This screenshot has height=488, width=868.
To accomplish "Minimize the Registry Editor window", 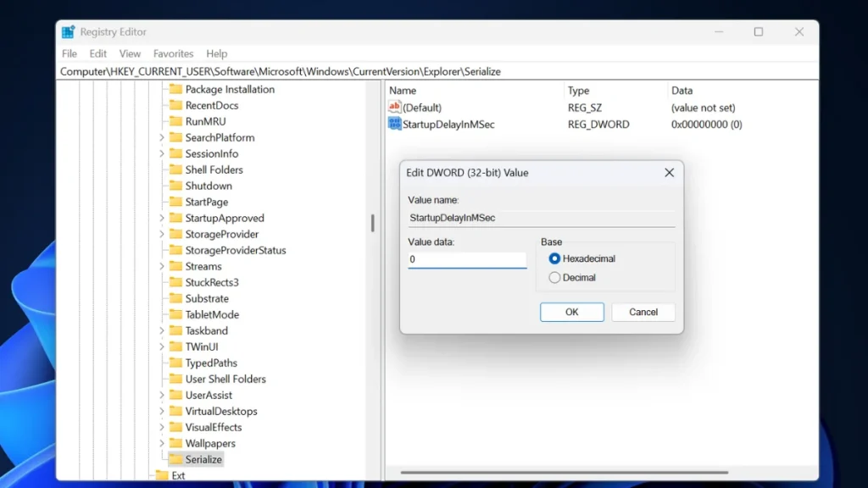I will [719, 32].
